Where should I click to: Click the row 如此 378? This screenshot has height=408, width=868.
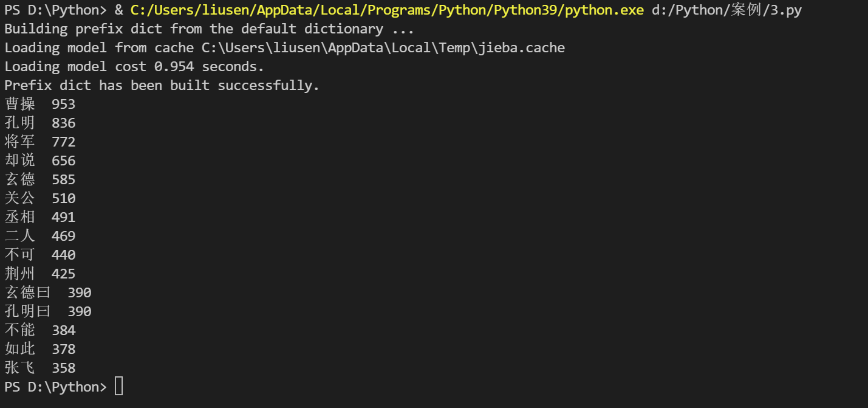point(40,350)
